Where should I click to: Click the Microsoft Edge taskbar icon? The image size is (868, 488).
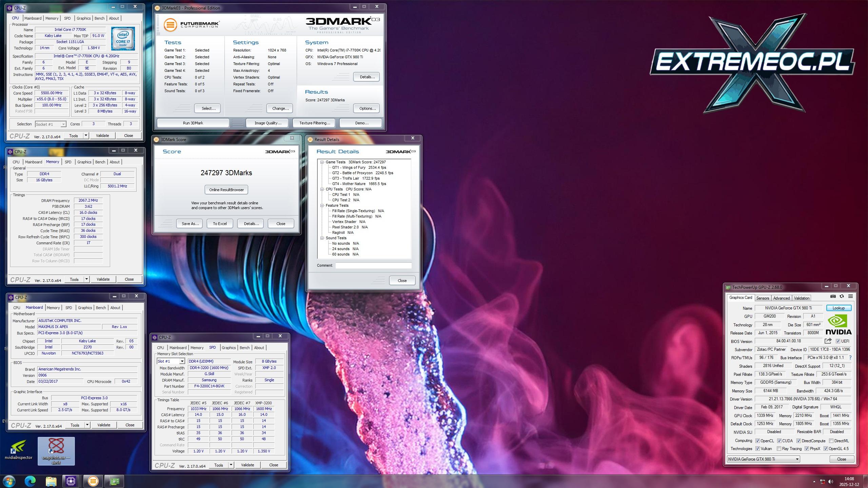[30, 481]
